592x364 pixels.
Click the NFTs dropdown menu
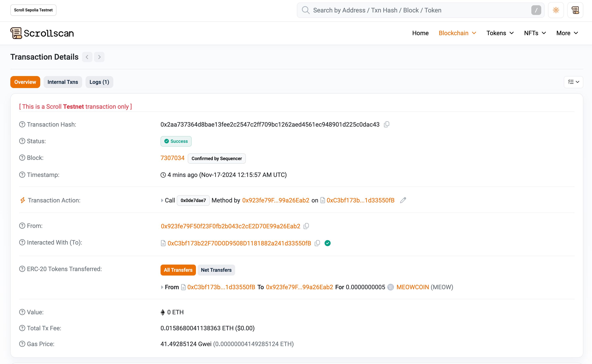pyautogui.click(x=535, y=33)
